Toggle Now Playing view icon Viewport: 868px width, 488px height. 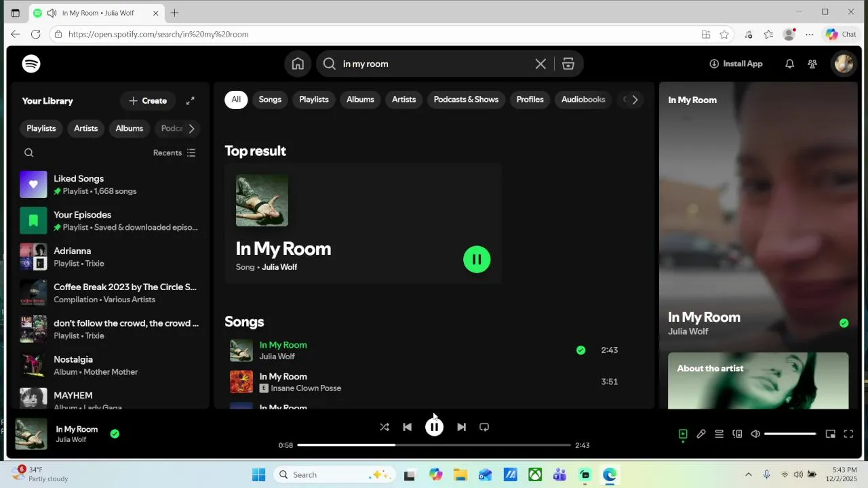[683, 434]
